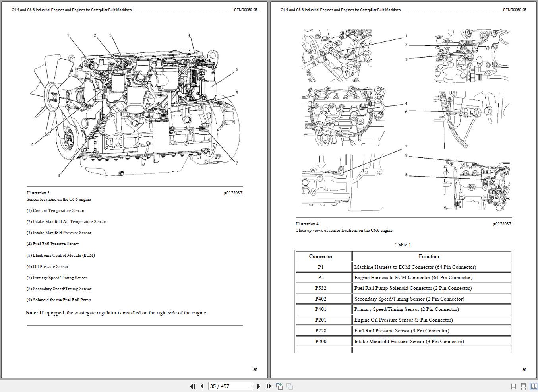Jump to the first page navigation icon

tap(193, 386)
